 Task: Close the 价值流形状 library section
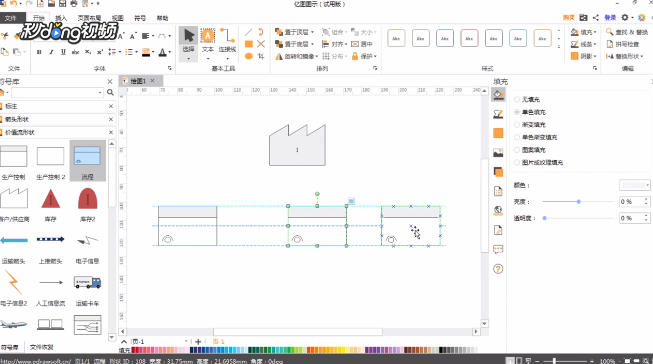pos(111,132)
